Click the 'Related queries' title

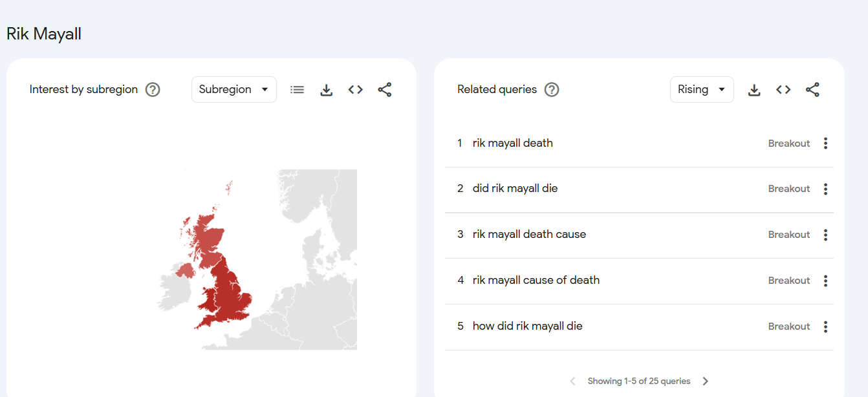(497, 90)
